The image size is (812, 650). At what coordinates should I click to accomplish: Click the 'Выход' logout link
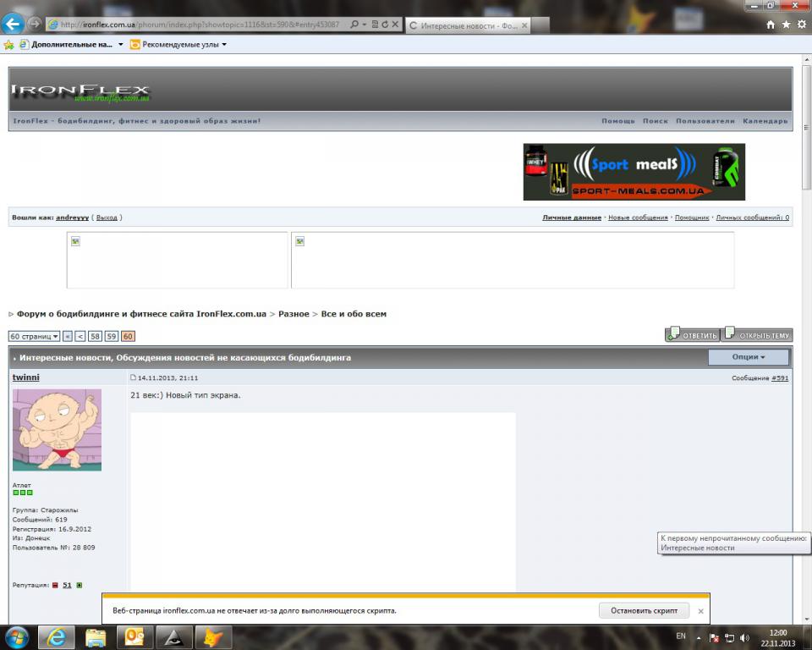pyautogui.click(x=107, y=218)
